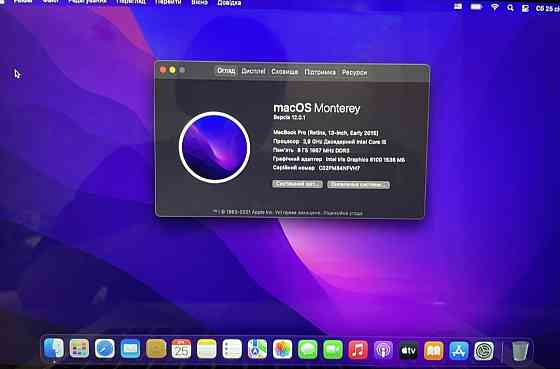Viewport: 560px width, 369px height.
Task: Click the serial number line
Action: click(x=316, y=168)
